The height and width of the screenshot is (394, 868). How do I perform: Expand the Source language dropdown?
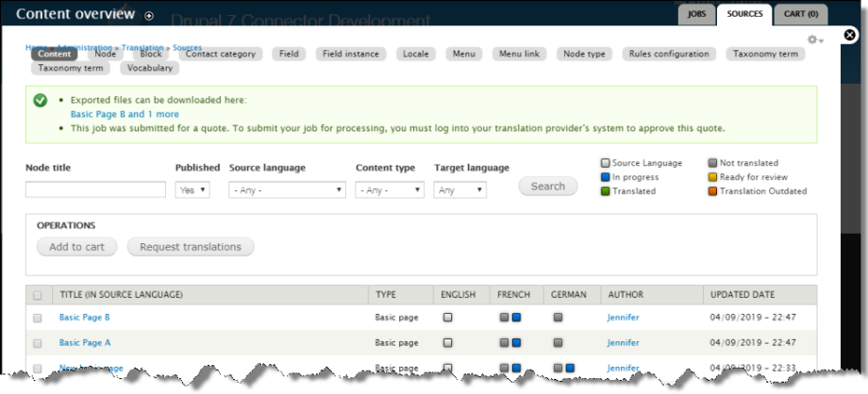[x=287, y=189]
